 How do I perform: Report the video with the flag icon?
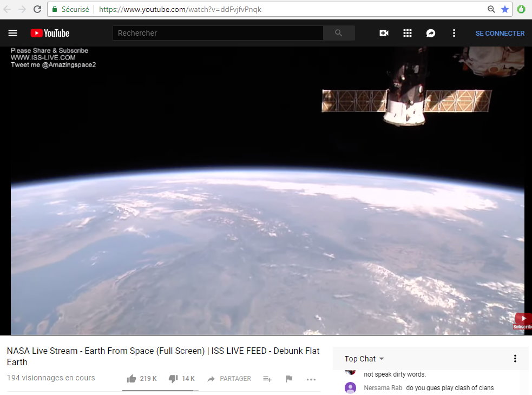289,379
